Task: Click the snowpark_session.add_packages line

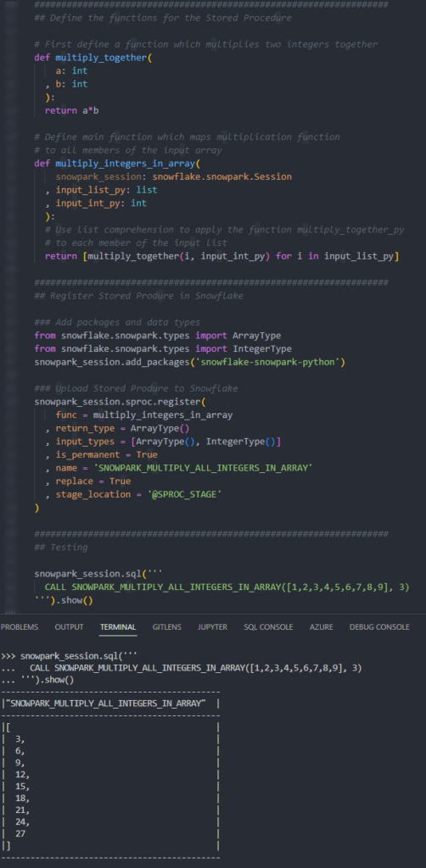Action: tap(190, 362)
